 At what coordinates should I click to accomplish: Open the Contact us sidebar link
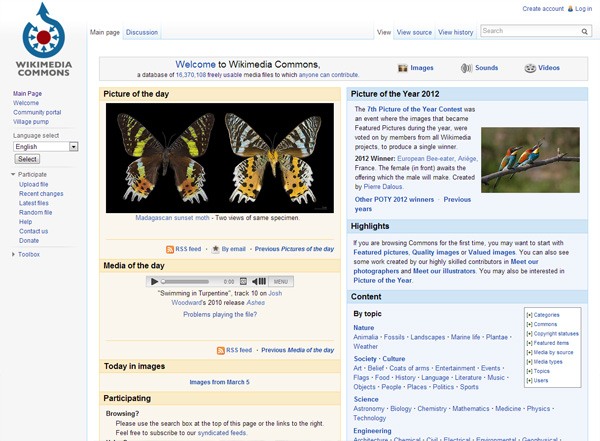pyautogui.click(x=33, y=231)
